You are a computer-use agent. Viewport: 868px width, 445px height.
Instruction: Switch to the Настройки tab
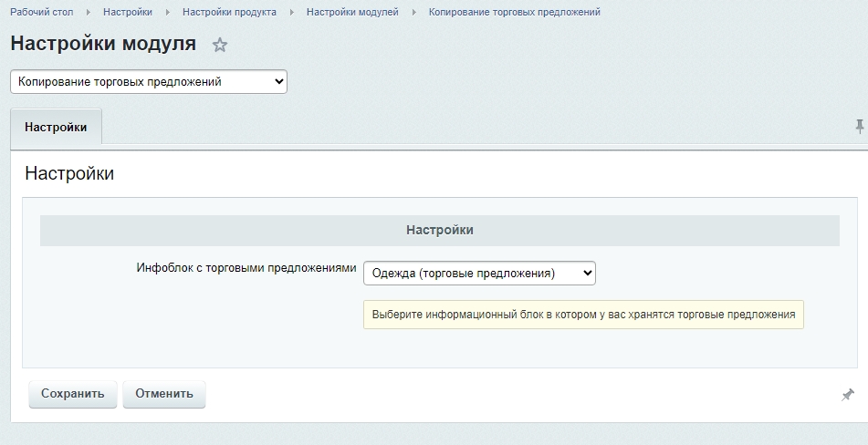[56, 127]
